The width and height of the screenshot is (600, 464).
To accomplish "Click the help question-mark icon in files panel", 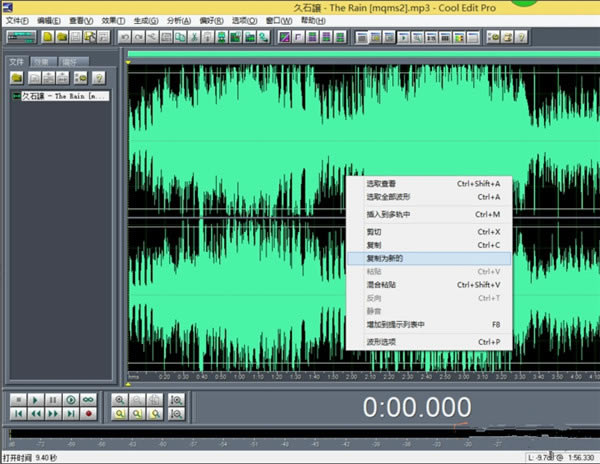I will (x=98, y=77).
